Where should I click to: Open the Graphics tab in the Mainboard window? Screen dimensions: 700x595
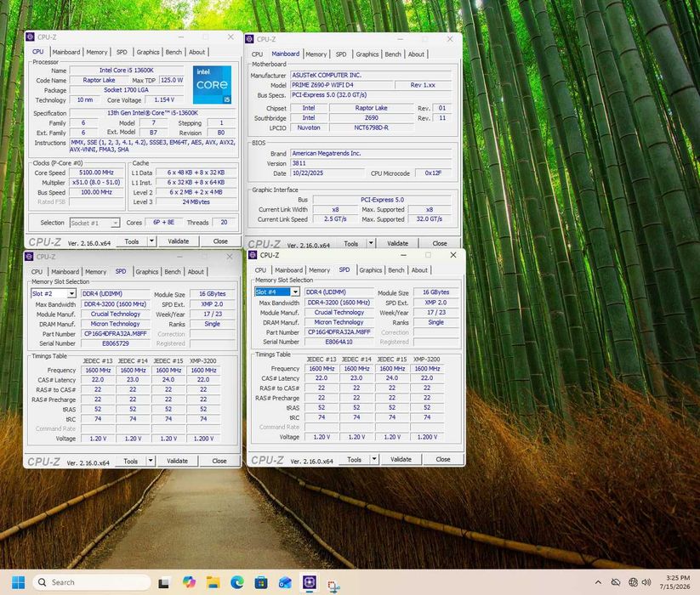click(x=367, y=54)
